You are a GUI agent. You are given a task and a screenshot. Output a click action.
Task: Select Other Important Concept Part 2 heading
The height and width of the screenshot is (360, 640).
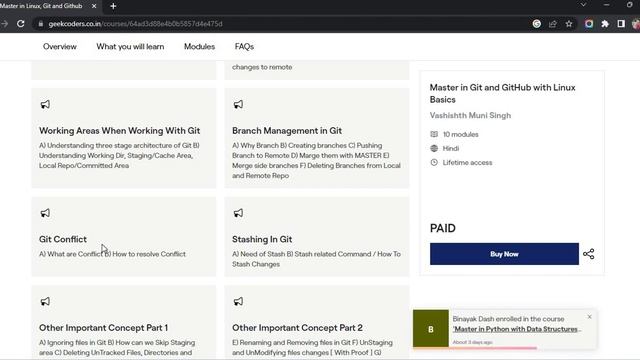pos(297,328)
